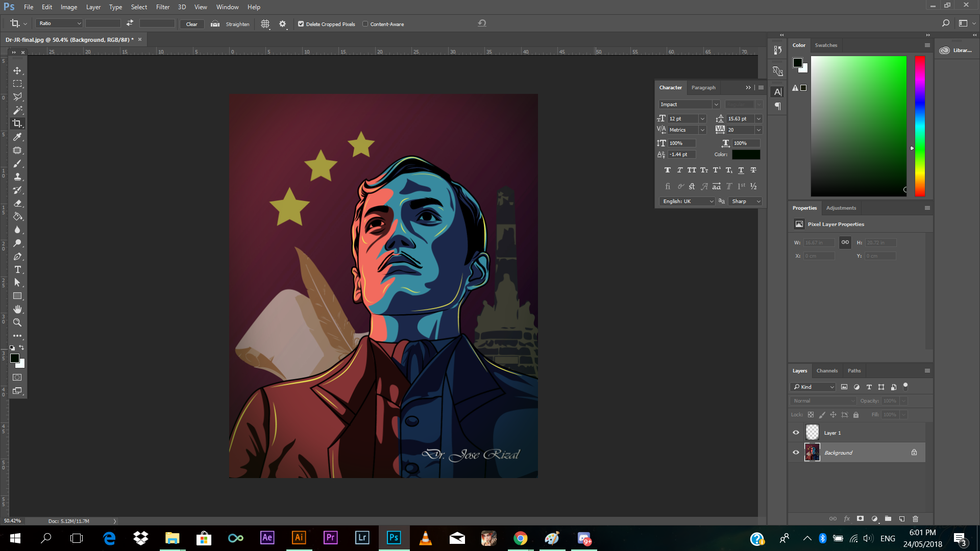Select the Pen tool

(17, 256)
